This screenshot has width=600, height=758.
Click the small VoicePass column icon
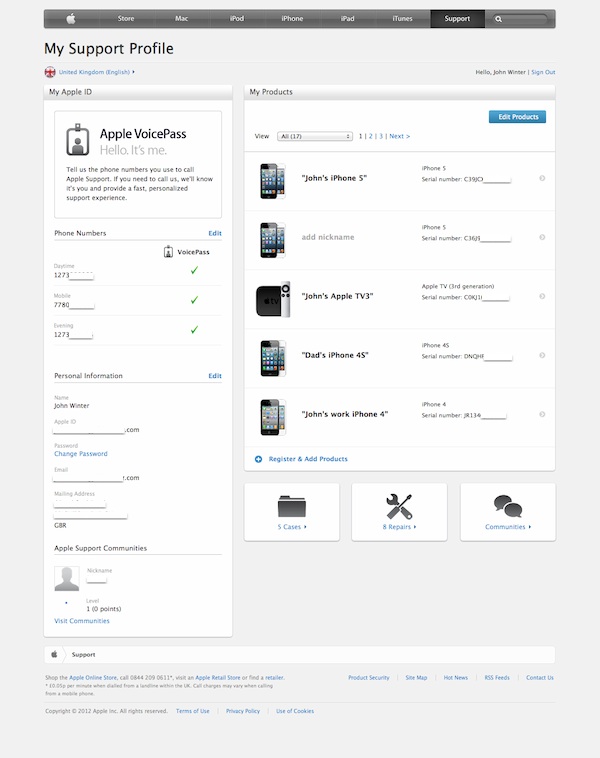(x=168, y=252)
